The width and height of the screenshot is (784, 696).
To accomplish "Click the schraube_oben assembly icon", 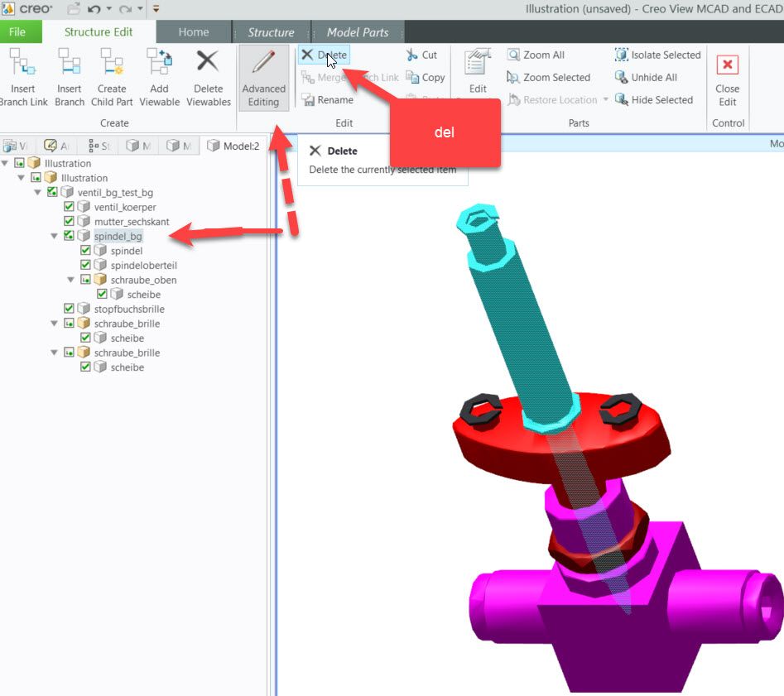I will (100, 280).
